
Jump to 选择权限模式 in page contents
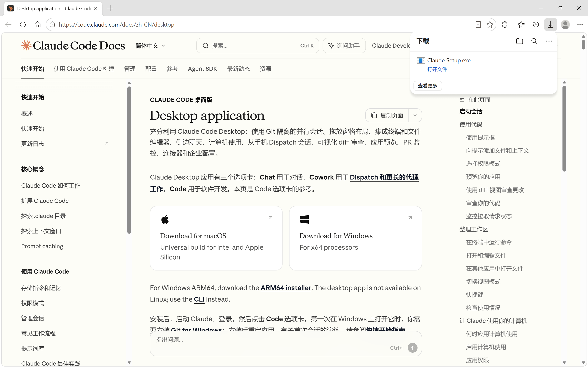coord(483,164)
